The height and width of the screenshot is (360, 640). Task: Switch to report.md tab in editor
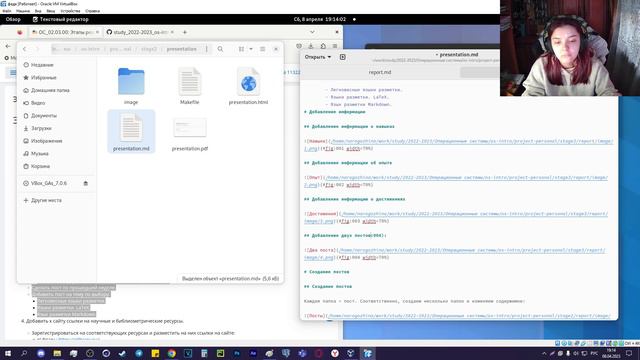point(380,72)
